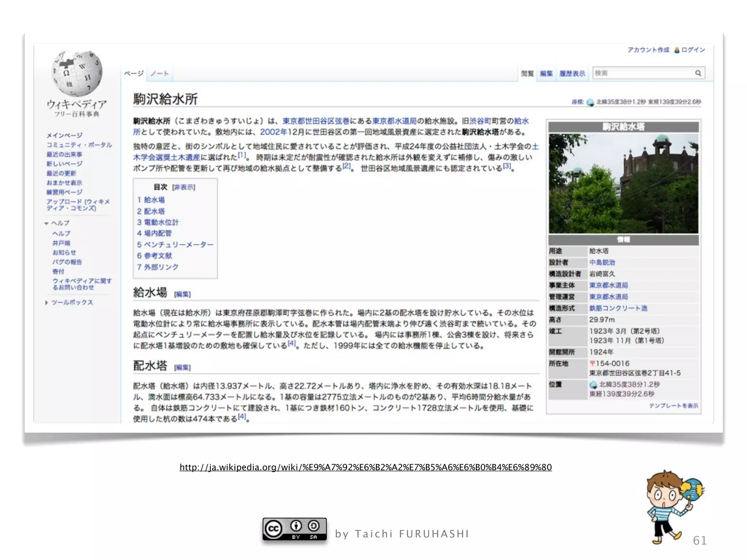Screen dimensions: 747x560
Task: Click globe icon in infobox location row
Action: (x=593, y=385)
